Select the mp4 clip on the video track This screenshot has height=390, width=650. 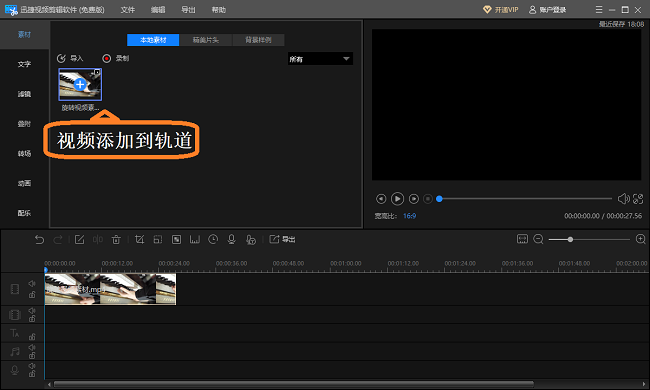pyautogui.click(x=110, y=289)
